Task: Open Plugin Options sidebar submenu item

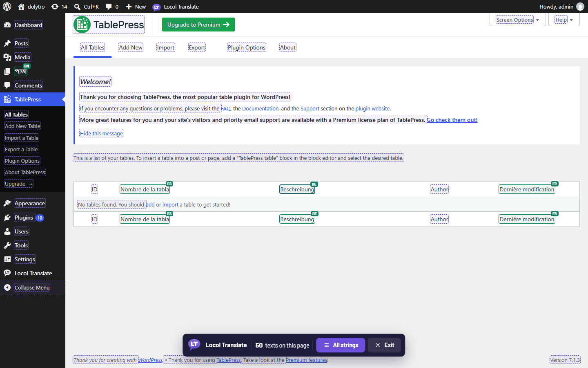Action: click(22, 161)
